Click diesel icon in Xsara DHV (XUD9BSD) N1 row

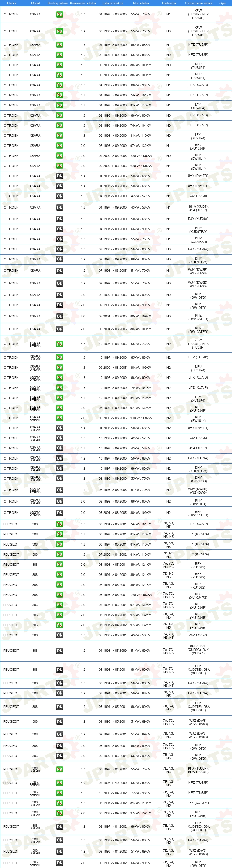tap(59, 239)
